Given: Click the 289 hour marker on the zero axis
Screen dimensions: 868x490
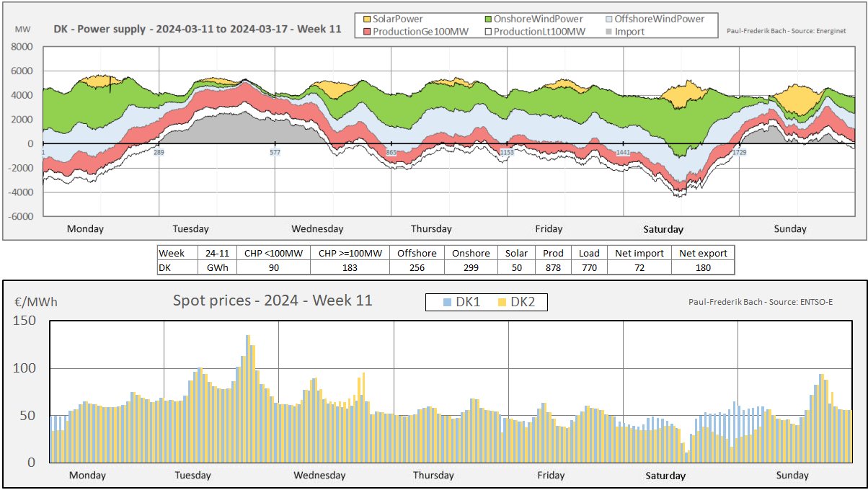Looking at the screenshot, I should point(159,153).
